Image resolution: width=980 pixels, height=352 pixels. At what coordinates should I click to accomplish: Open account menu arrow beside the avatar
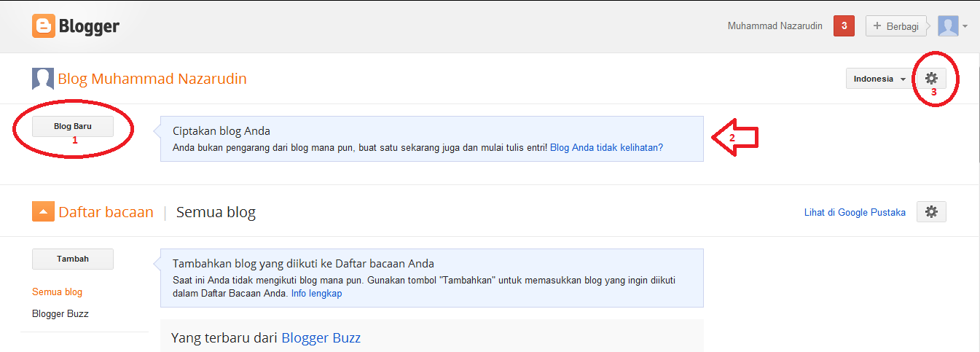965,27
